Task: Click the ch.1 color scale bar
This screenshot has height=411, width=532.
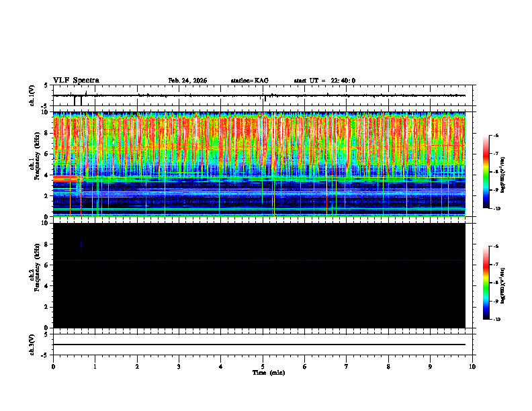Action: click(x=486, y=172)
